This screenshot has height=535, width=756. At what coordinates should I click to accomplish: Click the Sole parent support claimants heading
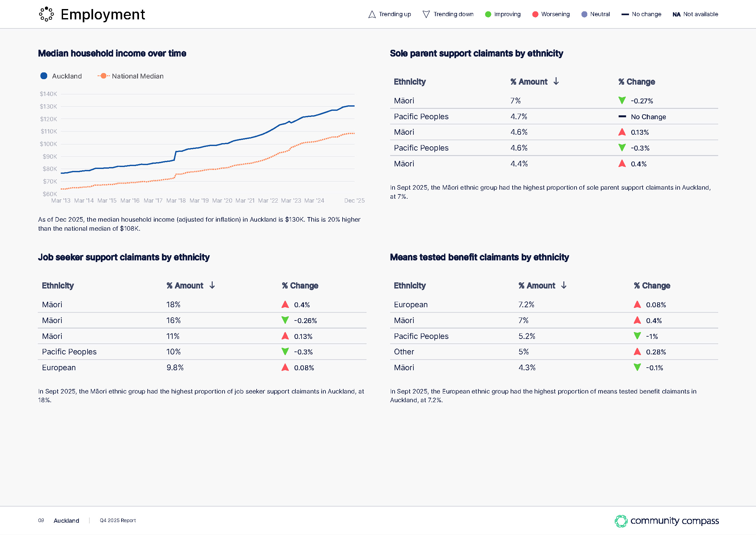[476, 53]
